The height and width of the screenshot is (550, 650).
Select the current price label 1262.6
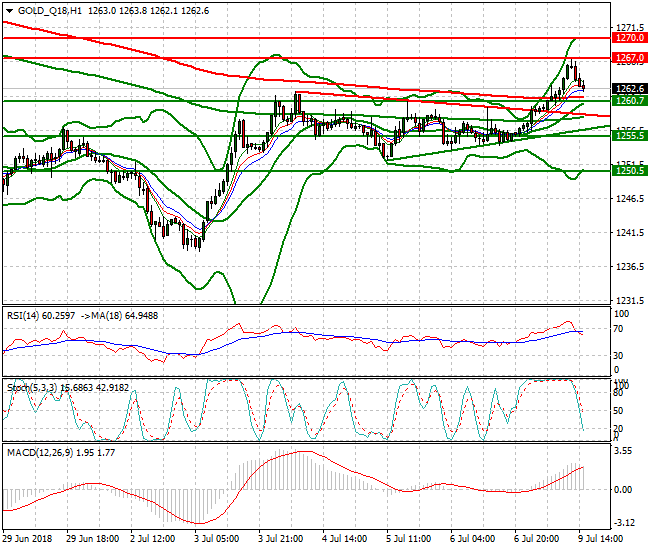click(x=630, y=89)
